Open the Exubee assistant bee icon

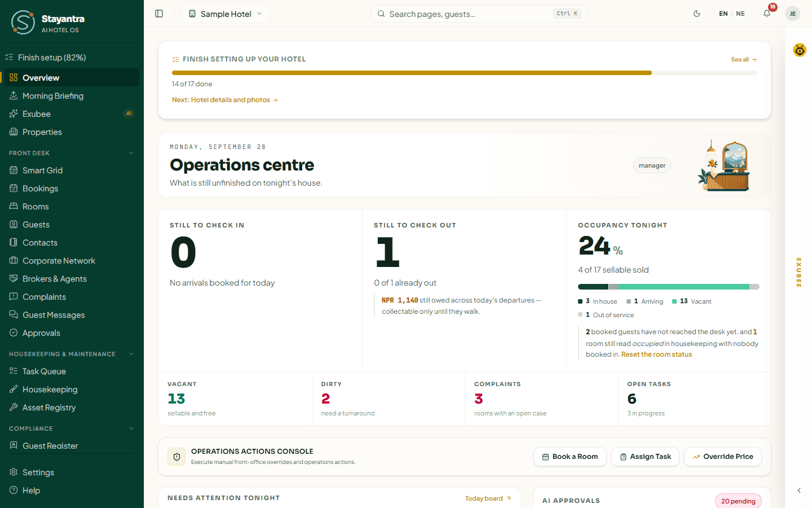800,50
